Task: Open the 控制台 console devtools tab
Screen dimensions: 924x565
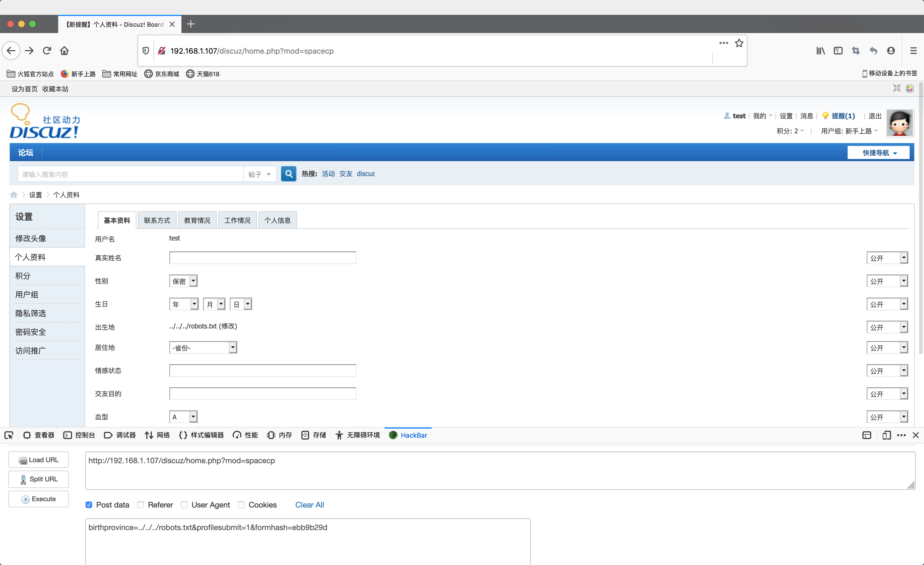Action: (79, 435)
